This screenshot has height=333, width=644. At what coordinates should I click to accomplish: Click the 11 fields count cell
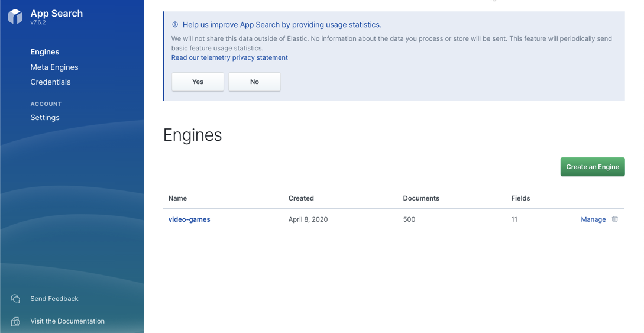coord(514,219)
